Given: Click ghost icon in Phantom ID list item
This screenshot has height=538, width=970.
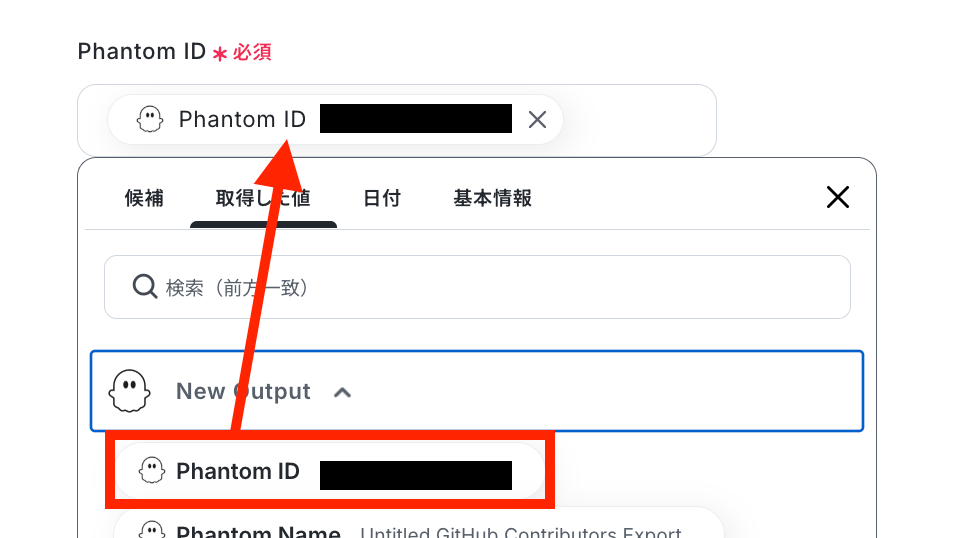Looking at the screenshot, I should (x=152, y=471).
